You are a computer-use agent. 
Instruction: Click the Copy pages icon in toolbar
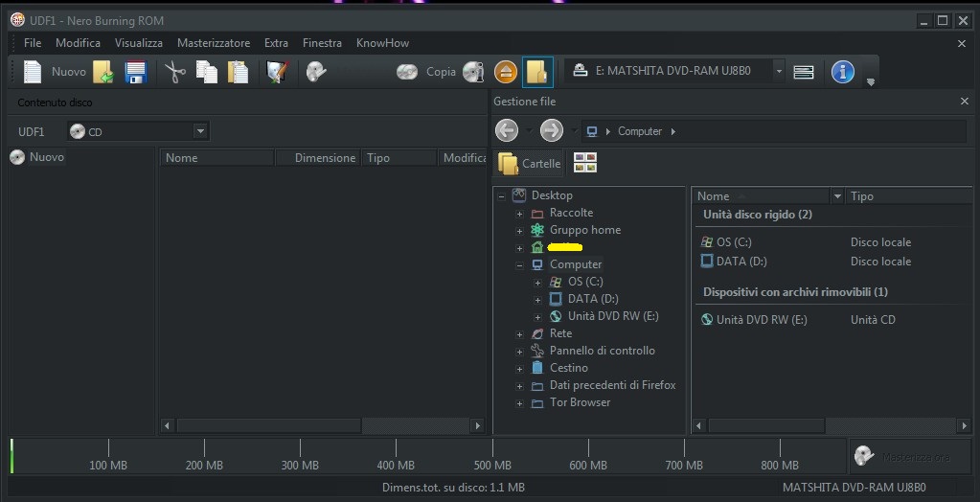pyautogui.click(x=207, y=72)
